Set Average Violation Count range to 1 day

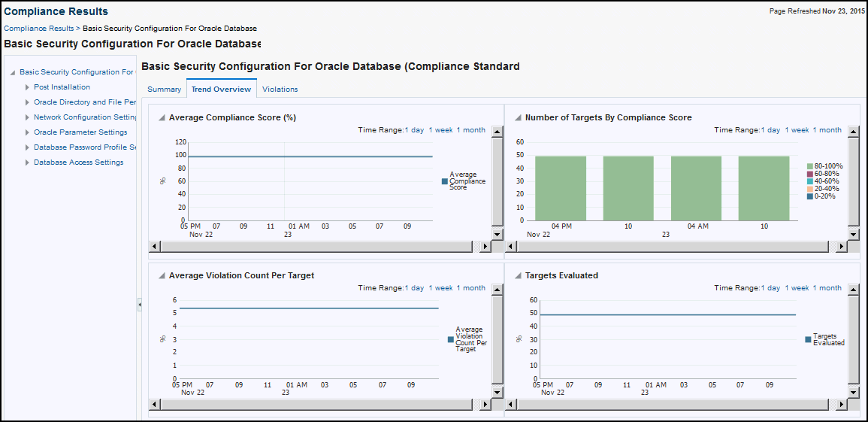[x=416, y=288]
